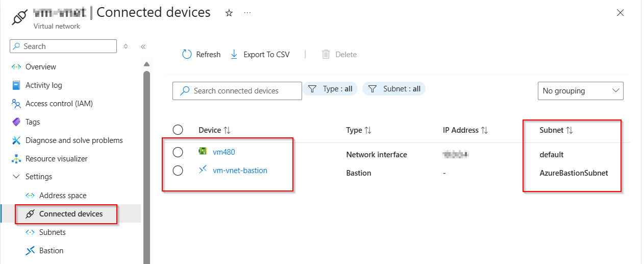Click the Overview icon

click(16, 67)
